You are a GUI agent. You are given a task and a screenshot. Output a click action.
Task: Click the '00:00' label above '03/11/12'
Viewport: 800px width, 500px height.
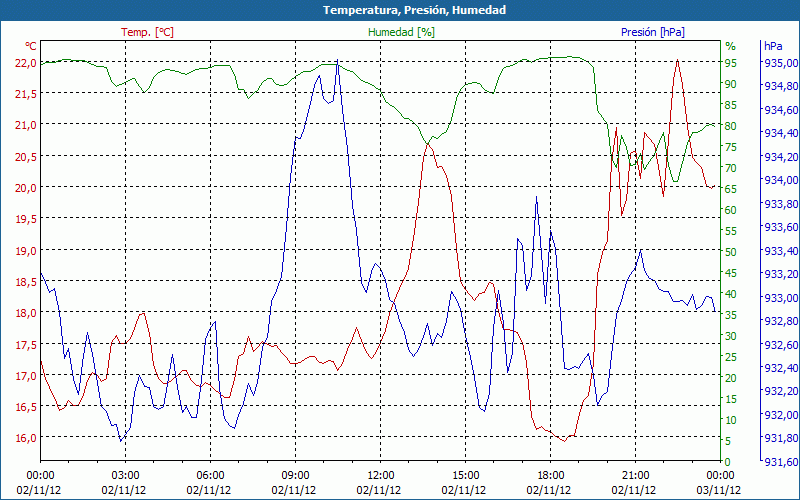tap(720, 476)
